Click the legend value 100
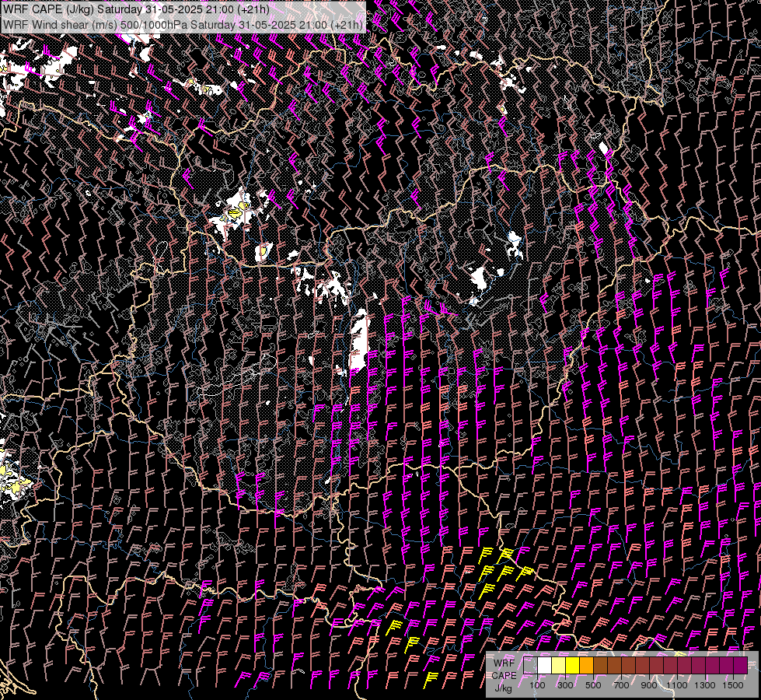The image size is (761, 700). pyautogui.click(x=537, y=685)
